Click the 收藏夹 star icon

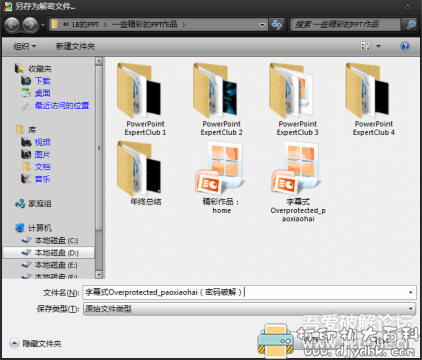coord(19,68)
